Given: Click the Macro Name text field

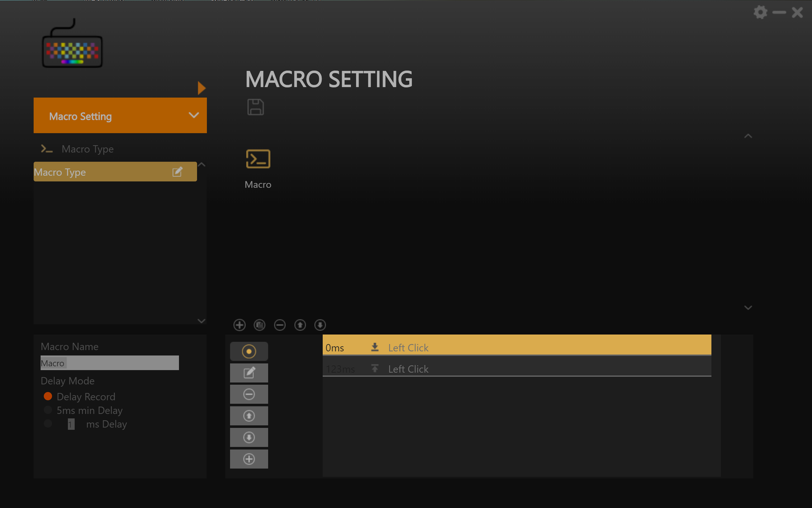Looking at the screenshot, I should (x=110, y=363).
